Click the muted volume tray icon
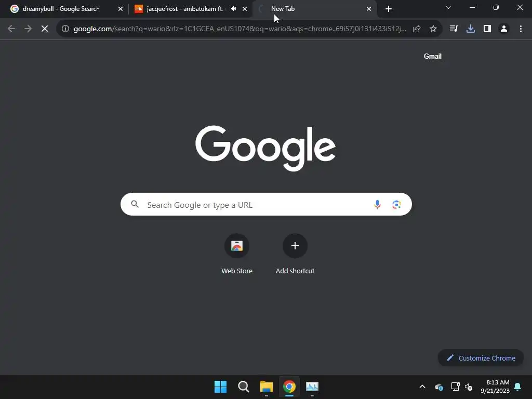 click(469, 387)
